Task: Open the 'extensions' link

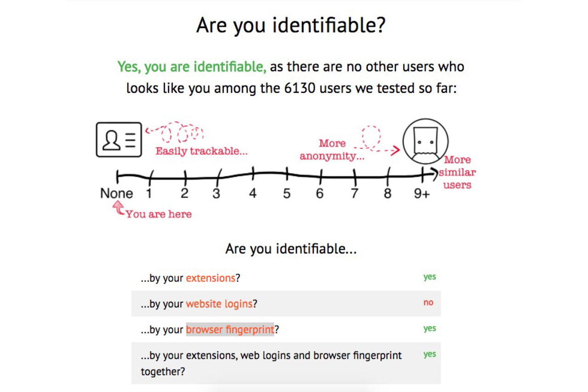Action: click(x=210, y=278)
